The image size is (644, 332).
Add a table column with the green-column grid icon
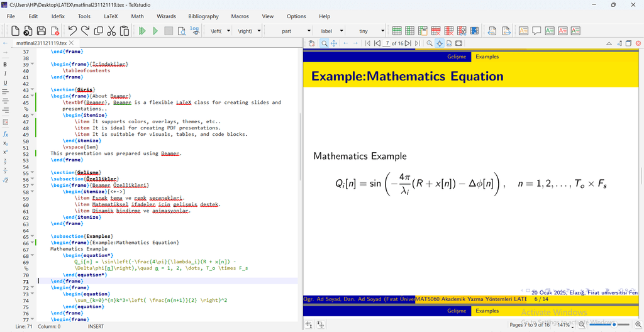point(409,31)
